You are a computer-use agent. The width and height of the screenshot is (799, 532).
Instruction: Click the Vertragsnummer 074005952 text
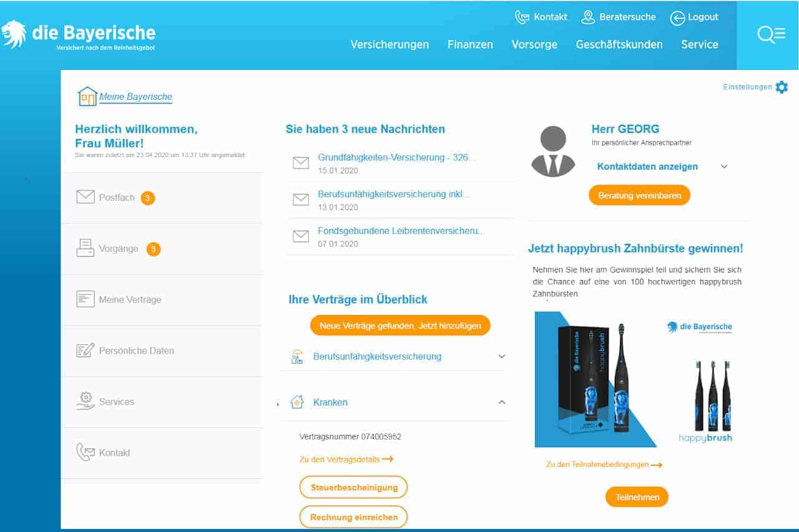pos(350,437)
